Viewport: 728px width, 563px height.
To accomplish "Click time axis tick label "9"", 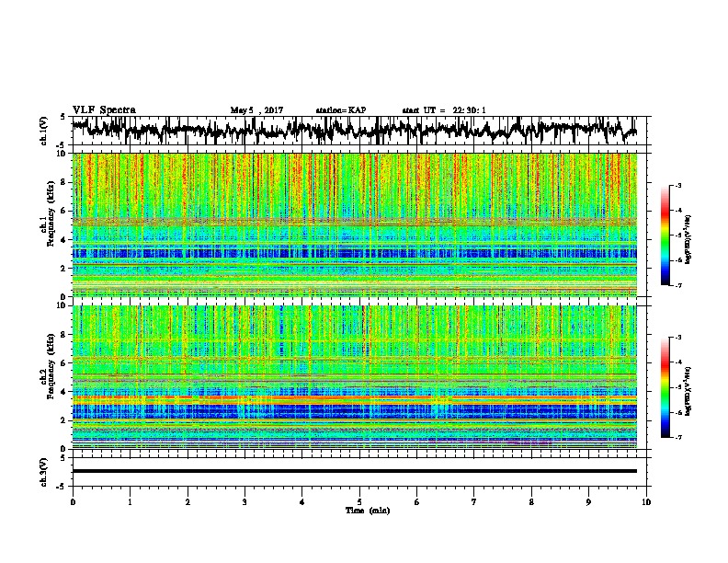I will (x=588, y=502).
